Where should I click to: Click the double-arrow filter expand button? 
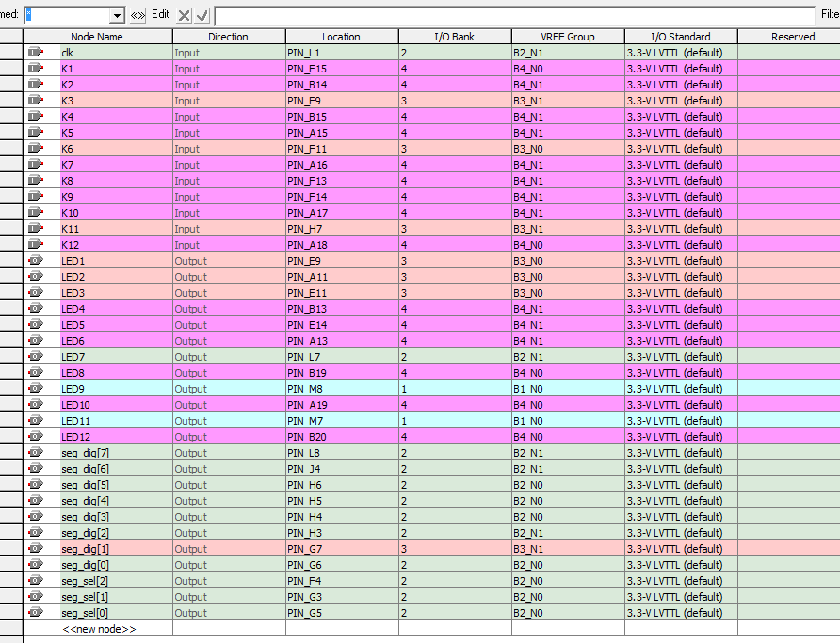click(137, 15)
